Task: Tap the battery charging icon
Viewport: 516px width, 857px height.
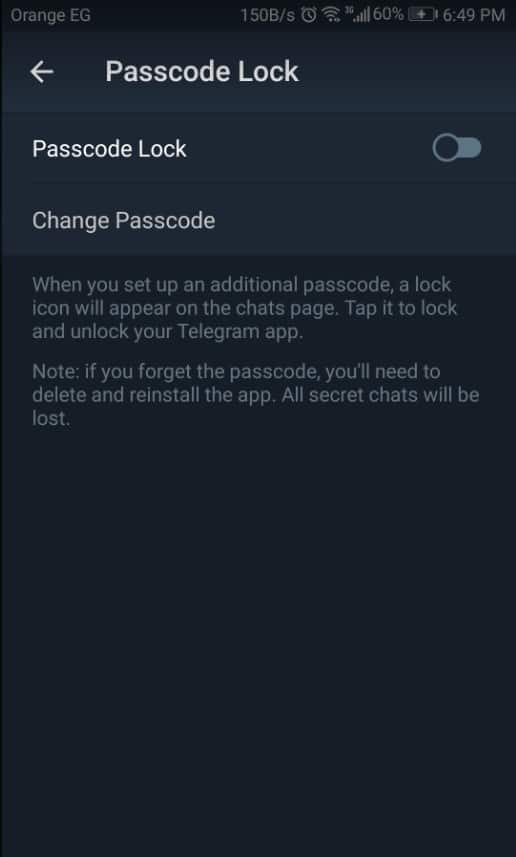Action: point(421,16)
